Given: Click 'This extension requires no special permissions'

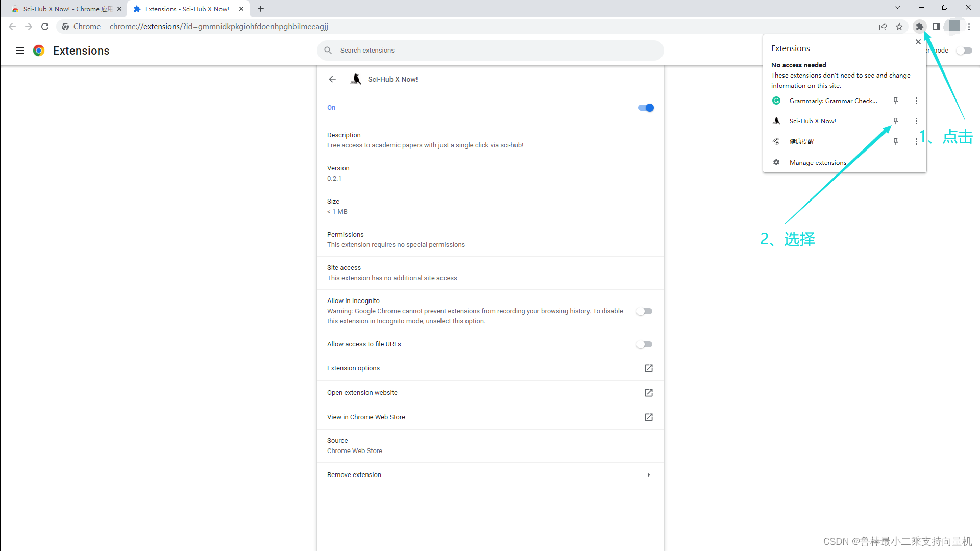Looking at the screenshot, I should pos(396,245).
